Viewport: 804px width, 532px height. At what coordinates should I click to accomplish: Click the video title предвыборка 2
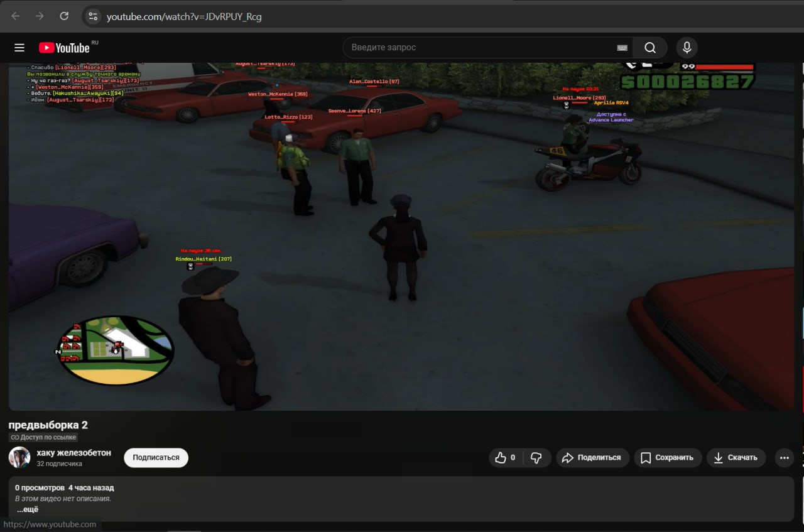48,425
